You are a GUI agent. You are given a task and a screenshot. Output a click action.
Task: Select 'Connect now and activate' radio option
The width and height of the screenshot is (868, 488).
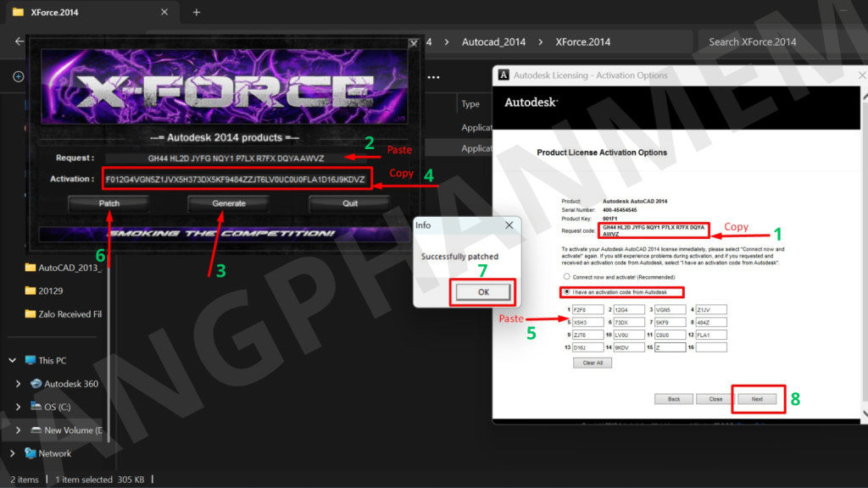566,276
